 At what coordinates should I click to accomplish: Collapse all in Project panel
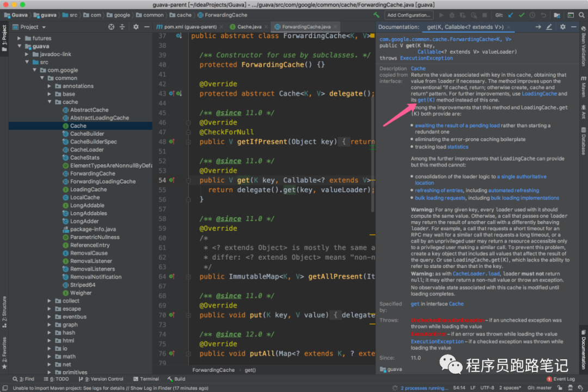coord(123,27)
